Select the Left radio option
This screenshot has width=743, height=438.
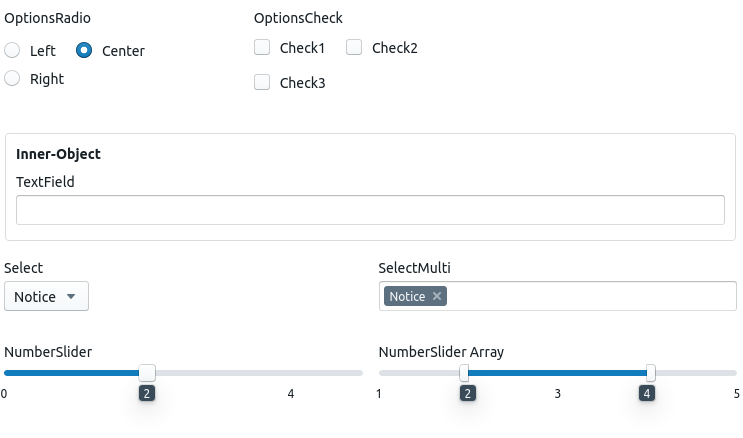click(x=12, y=50)
